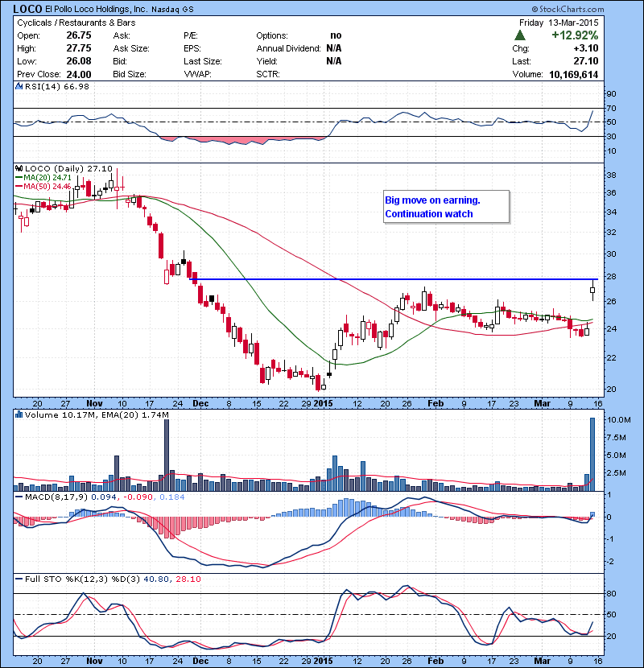Image resolution: width=644 pixels, height=668 pixels.
Task: Click the MA(50) 24.46 legend value
Action: 47,187
